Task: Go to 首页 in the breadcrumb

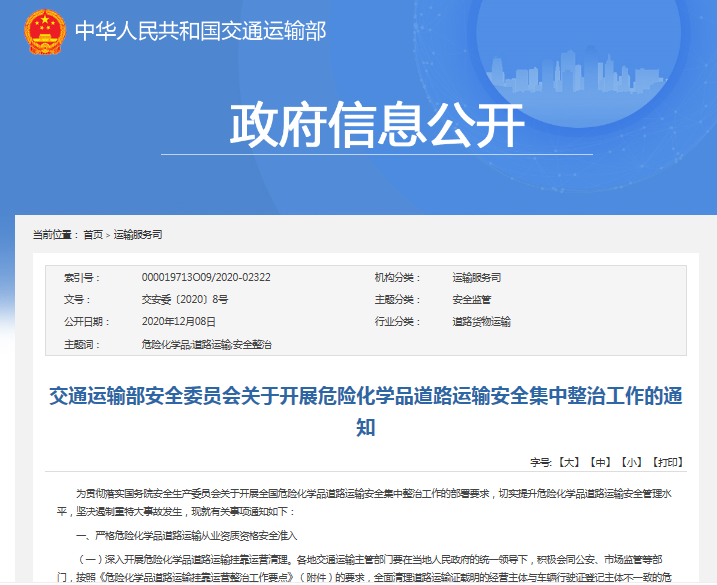Action: 93,234
